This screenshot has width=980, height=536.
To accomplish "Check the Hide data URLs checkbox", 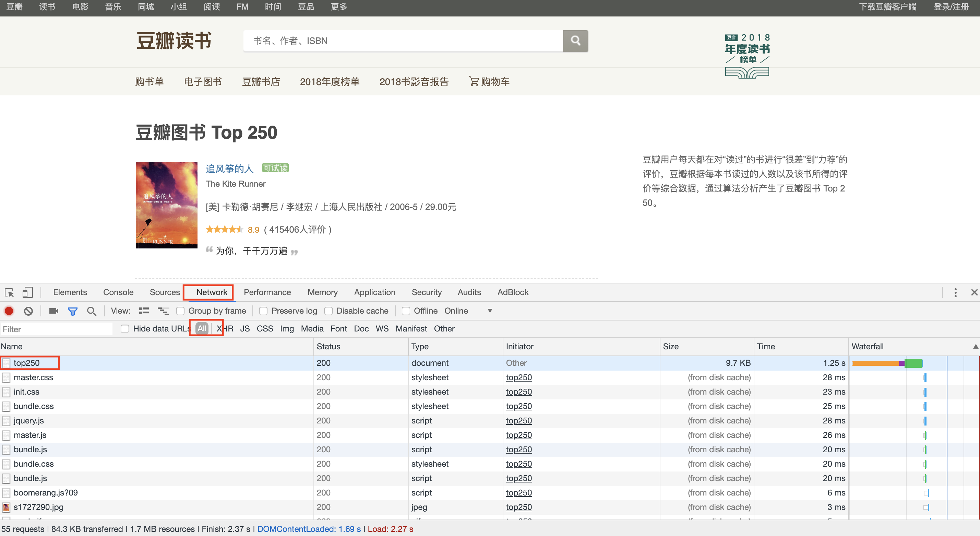I will pyautogui.click(x=125, y=328).
